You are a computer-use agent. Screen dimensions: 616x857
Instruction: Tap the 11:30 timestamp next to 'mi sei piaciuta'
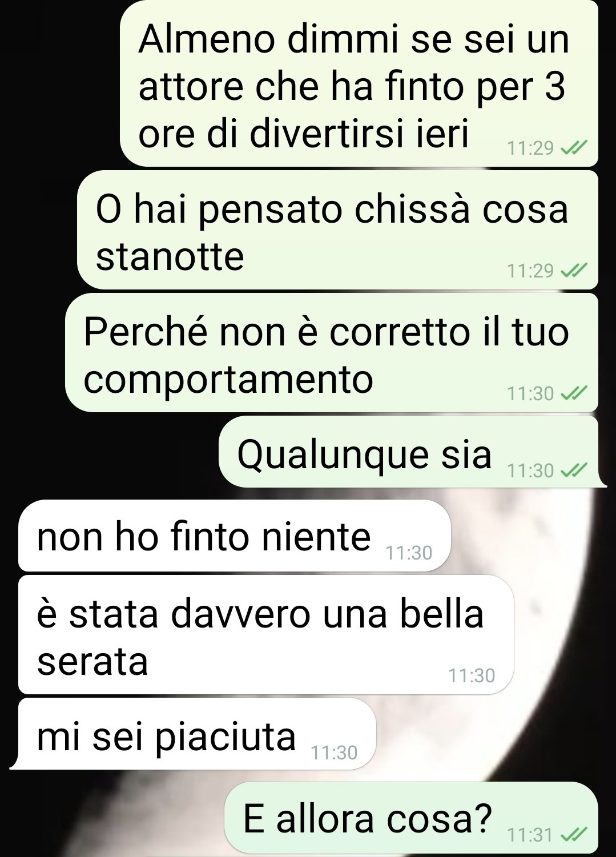pos(334,753)
